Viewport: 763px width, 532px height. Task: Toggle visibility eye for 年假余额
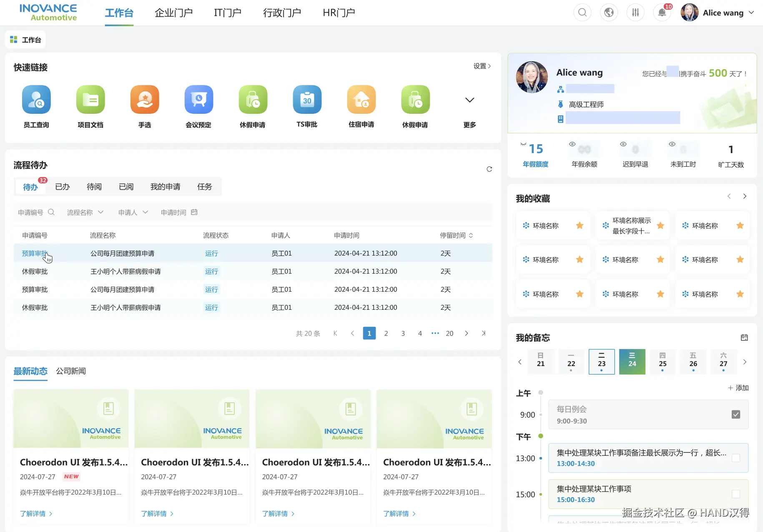coord(572,144)
